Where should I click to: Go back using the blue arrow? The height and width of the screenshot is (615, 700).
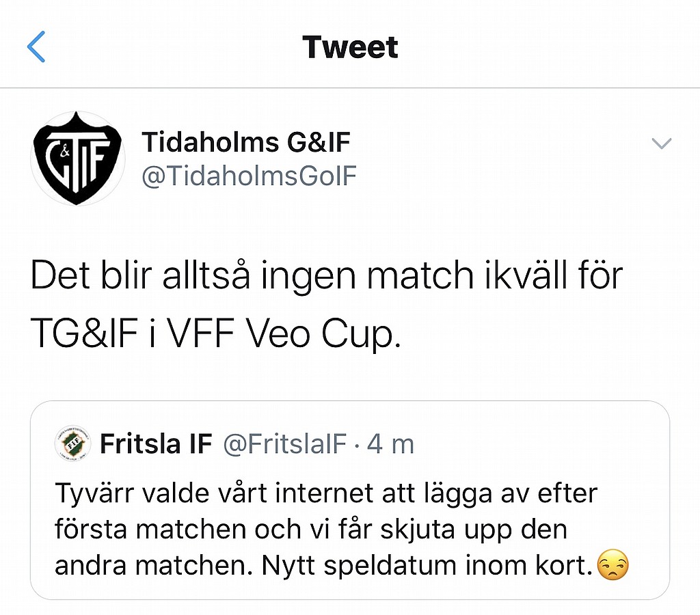pos(36,46)
